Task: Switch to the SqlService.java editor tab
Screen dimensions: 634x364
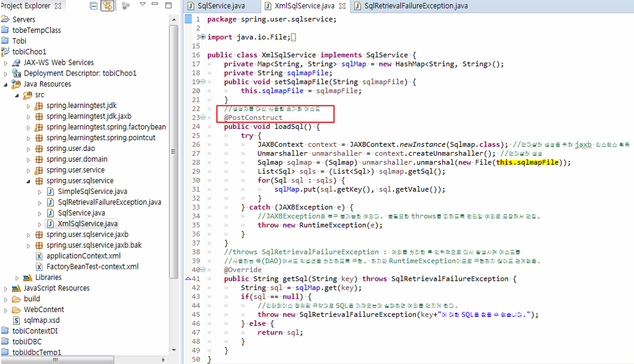Action: (221, 5)
